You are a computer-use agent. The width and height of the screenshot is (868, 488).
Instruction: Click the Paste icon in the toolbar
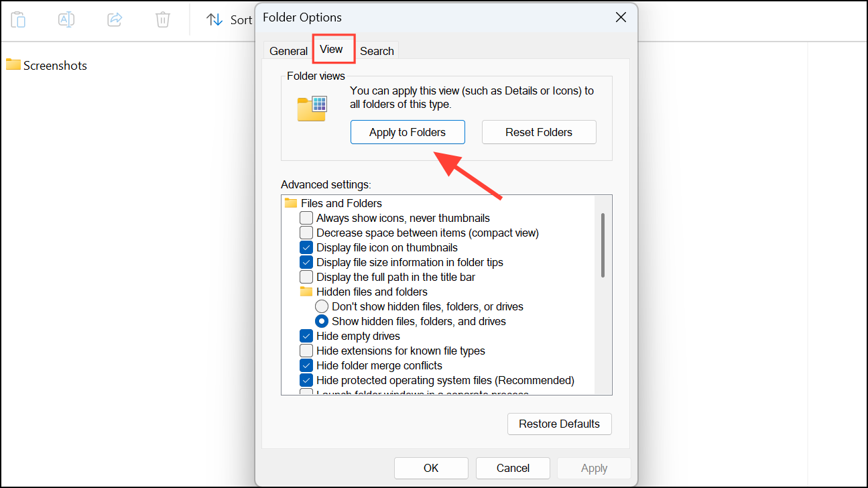[18, 19]
